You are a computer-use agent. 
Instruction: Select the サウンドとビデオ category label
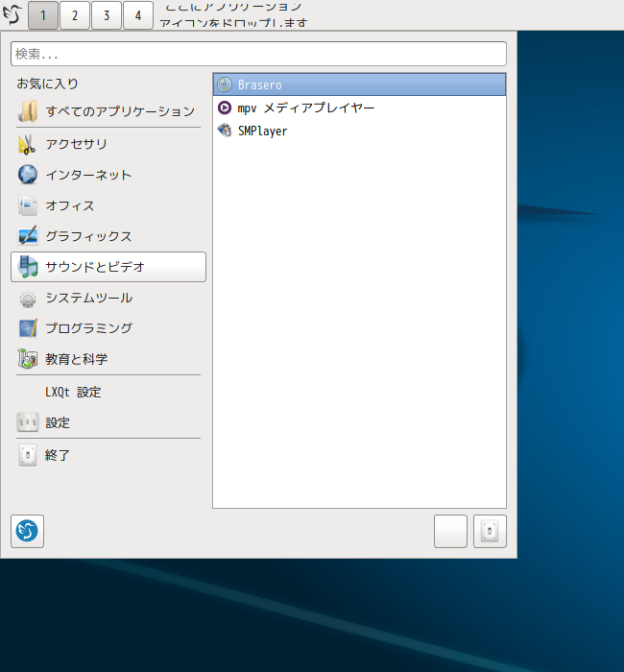(95, 267)
